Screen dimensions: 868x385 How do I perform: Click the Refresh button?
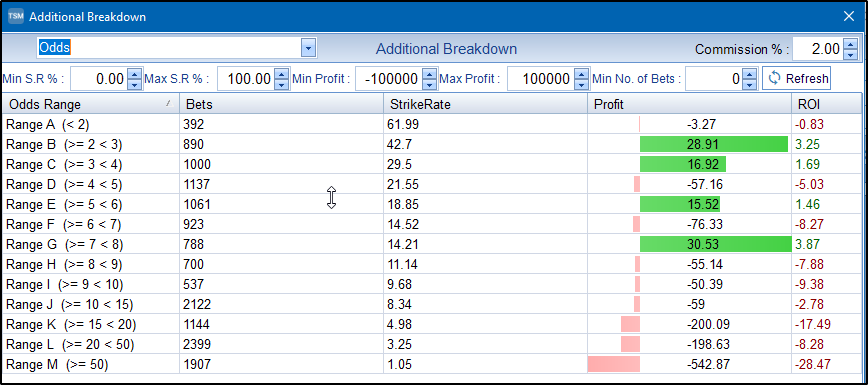[x=797, y=79]
